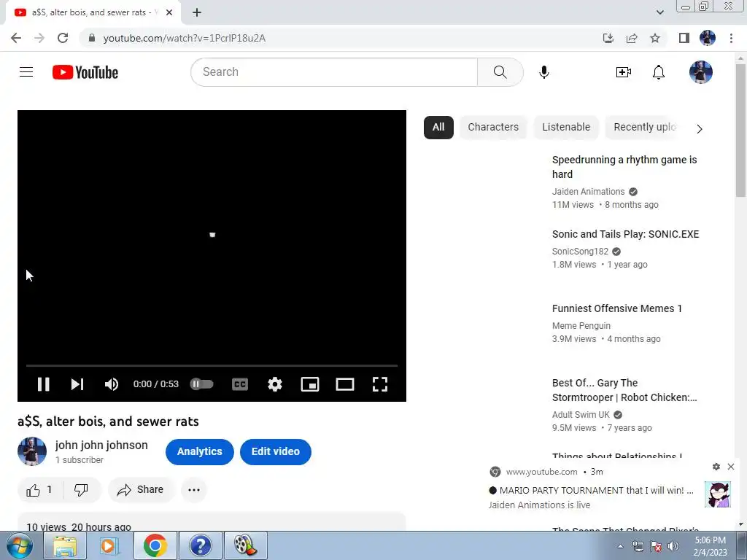Focus the YouTube search field

point(334,72)
